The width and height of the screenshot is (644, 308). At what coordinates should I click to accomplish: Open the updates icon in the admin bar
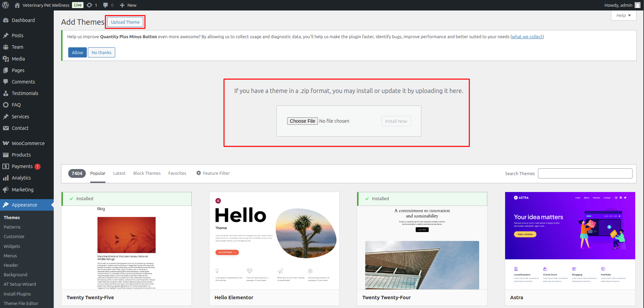(90, 5)
